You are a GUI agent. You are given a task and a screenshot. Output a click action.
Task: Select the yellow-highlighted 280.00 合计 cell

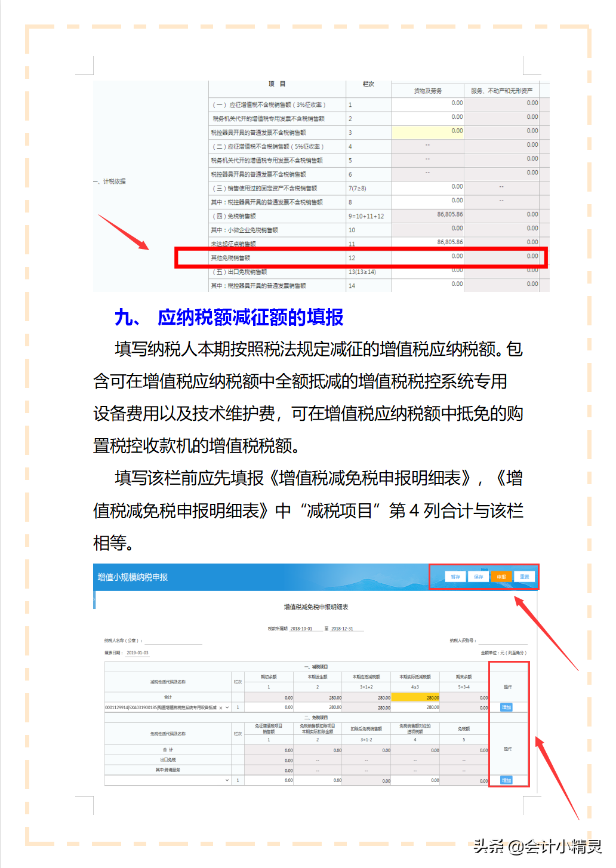pos(415,697)
